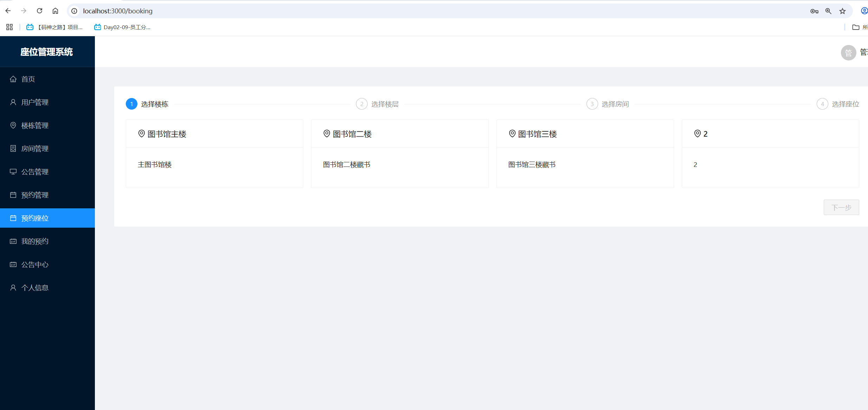
Task: Open 用户管理 in the sidebar
Action: [35, 102]
